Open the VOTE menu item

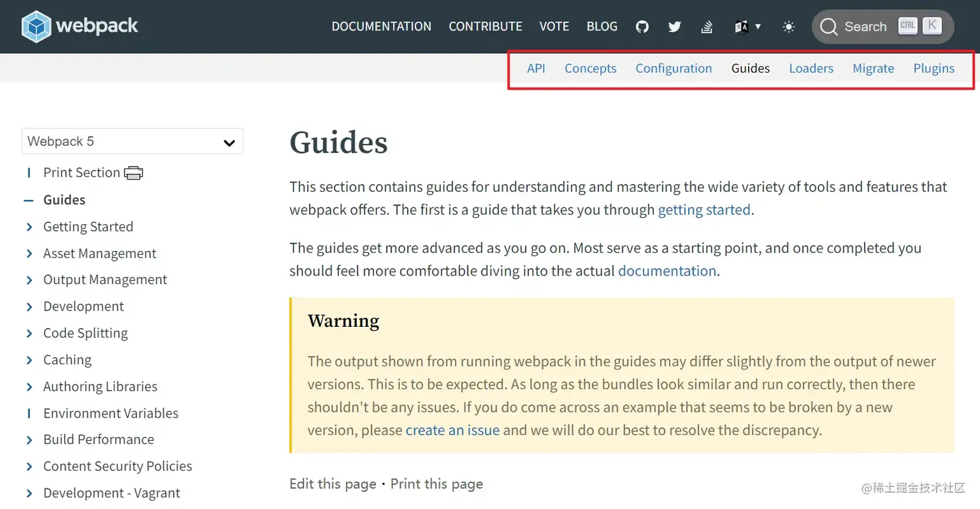(554, 27)
